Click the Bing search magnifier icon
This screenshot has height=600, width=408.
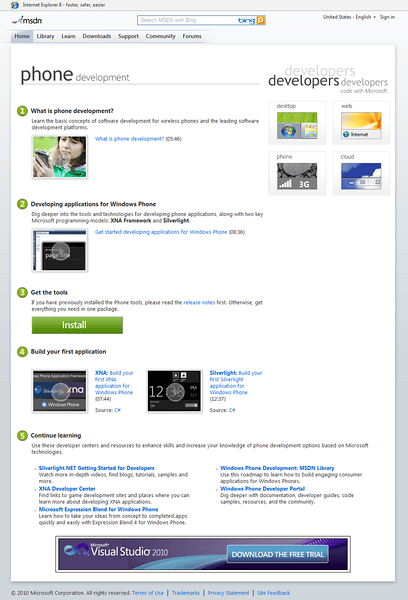click(260, 20)
